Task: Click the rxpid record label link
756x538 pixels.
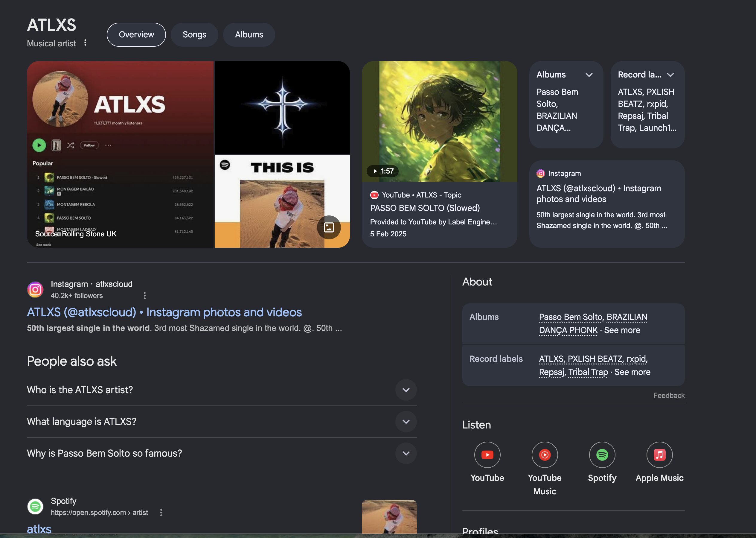Action: pyautogui.click(x=636, y=359)
